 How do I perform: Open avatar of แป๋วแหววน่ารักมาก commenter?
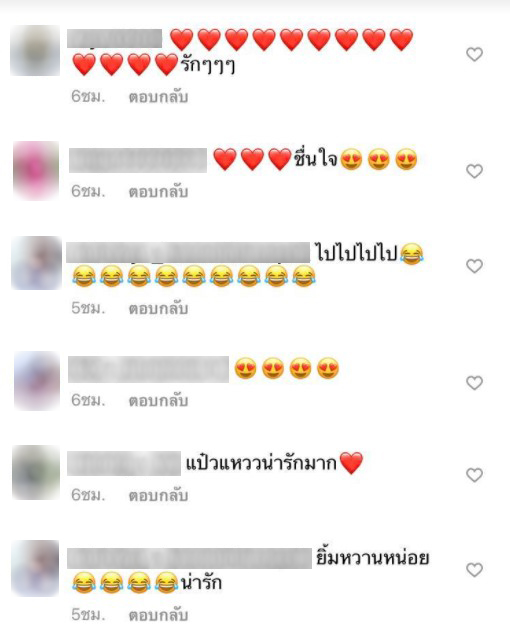coord(36,473)
